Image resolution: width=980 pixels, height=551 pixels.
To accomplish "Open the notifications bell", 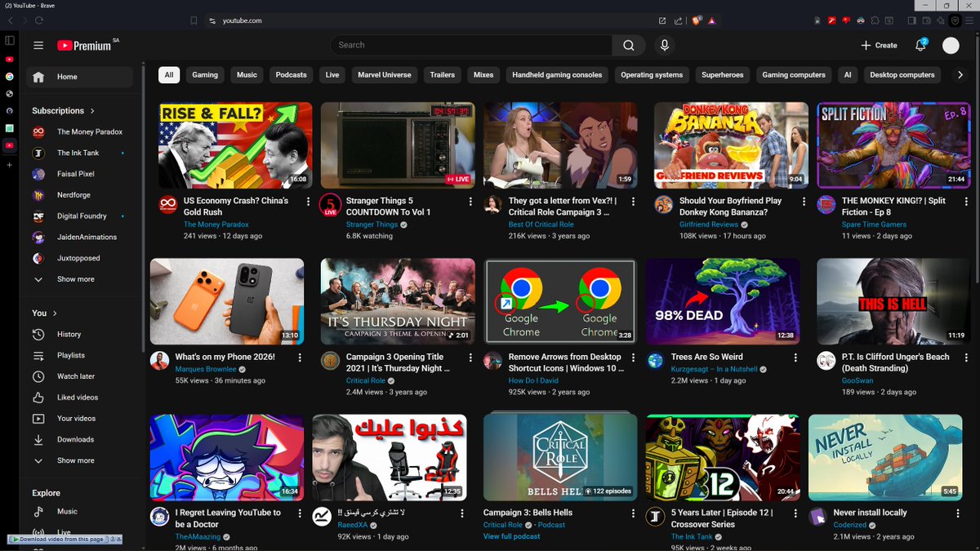I will [920, 46].
